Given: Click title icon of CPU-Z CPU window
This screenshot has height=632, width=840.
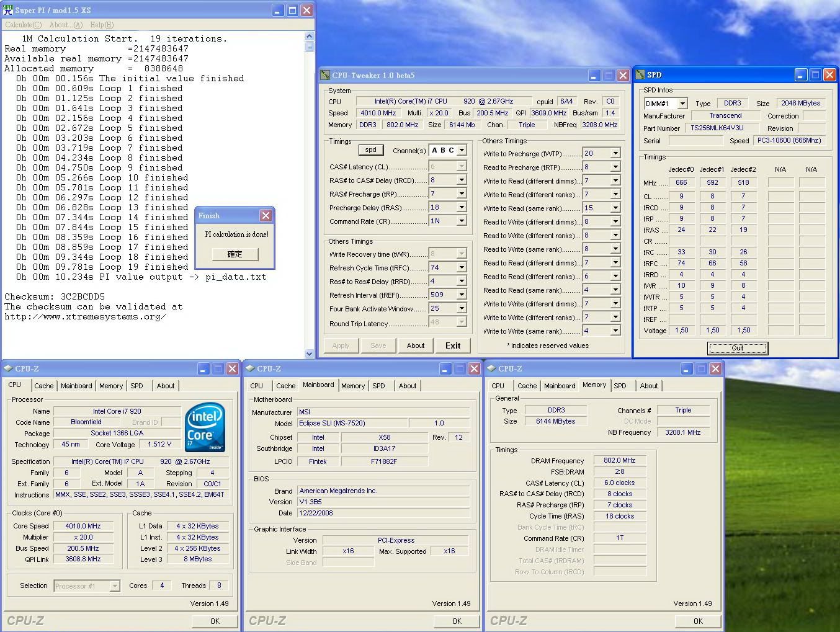Looking at the screenshot, I should click(x=8, y=368).
